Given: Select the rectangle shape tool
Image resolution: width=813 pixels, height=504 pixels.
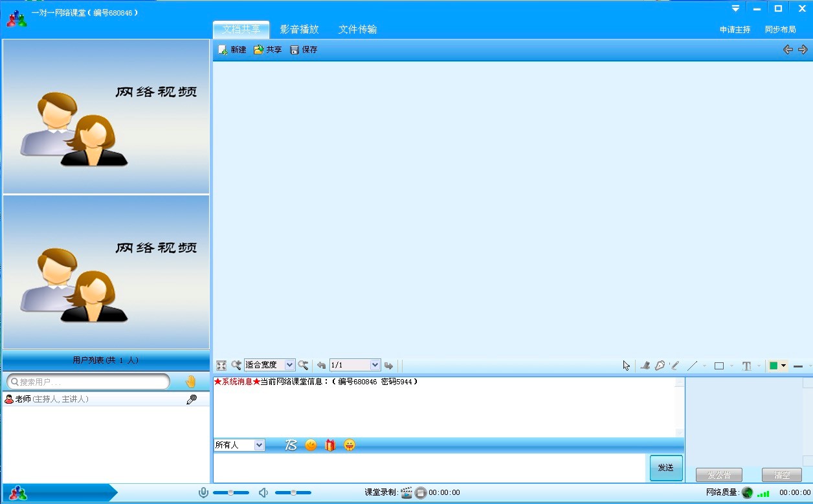Looking at the screenshot, I should (719, 366).
